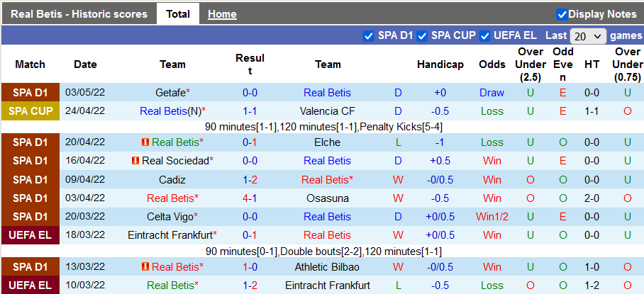This screenshot has width=644, height=294.
Task: Click UEFA EL badge for Eintracht Frankfurt 0-1 match
Action: click(x=30, y=234)
